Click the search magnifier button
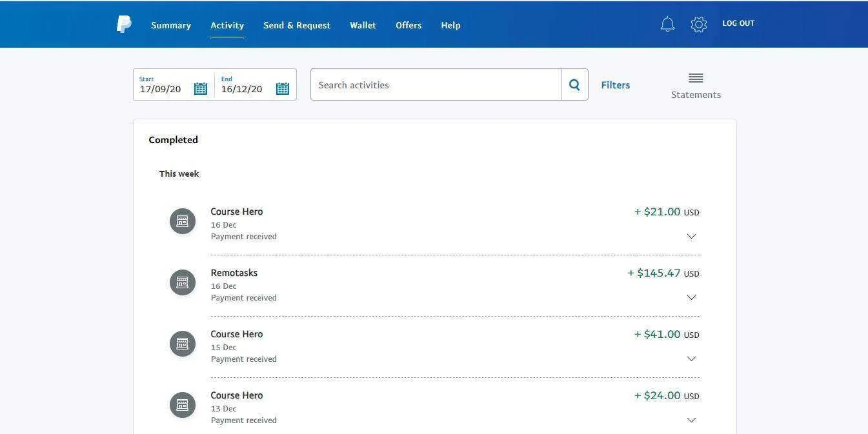868x434 pixels. [x=574, y=84]
